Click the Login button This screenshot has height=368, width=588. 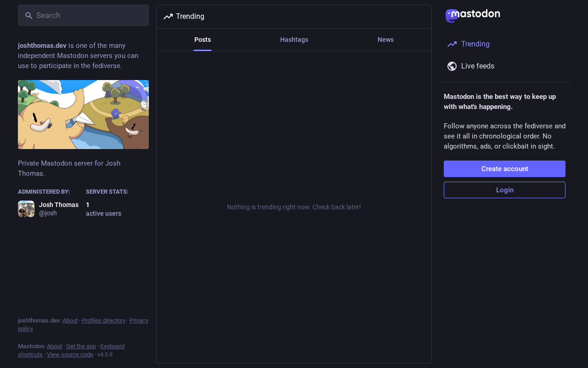(x=504, y=190)
